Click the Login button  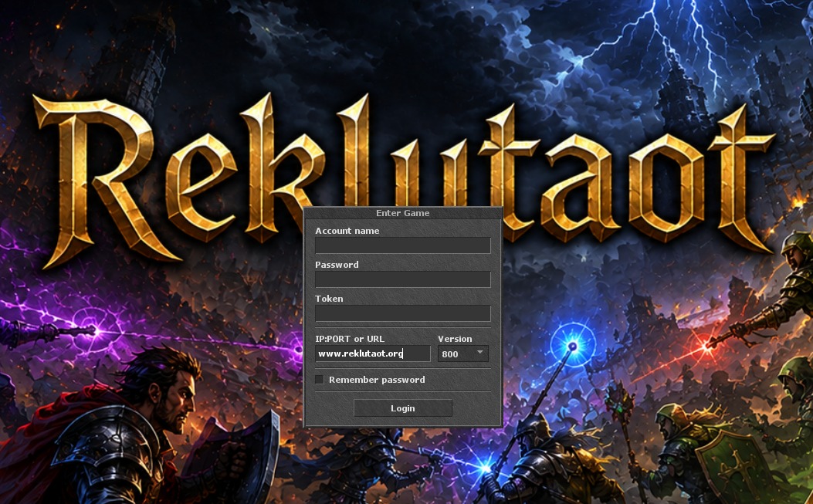point(402,408)
